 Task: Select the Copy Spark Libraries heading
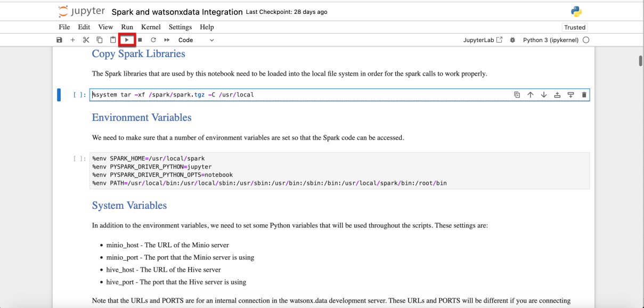138,54
